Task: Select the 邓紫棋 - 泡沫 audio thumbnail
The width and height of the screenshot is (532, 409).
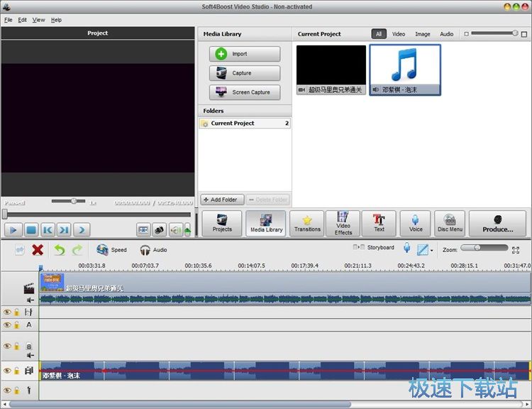Action: pos(405,70)
